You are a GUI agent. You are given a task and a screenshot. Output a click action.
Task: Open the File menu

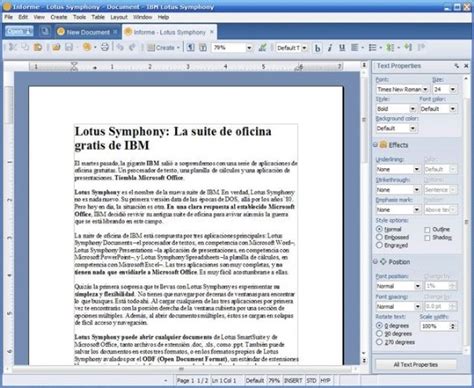click(8, 17)
